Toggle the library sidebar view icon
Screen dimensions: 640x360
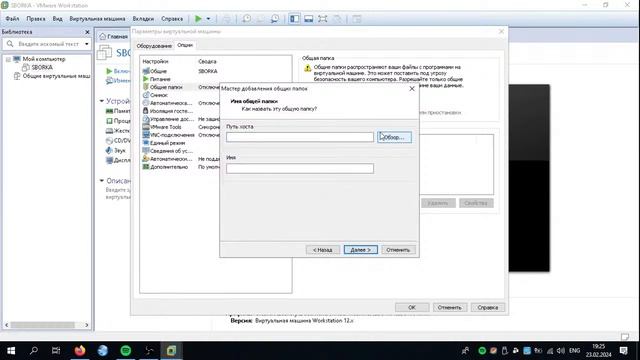click(294, 19)
